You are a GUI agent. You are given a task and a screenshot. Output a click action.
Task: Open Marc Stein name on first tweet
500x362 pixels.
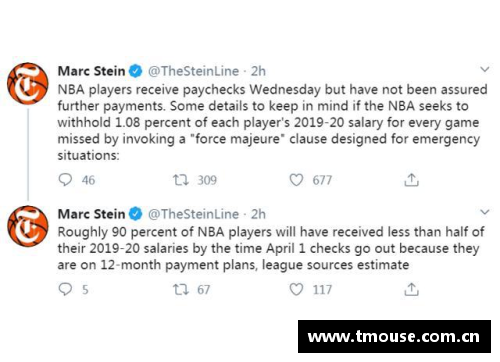(91, 71)
